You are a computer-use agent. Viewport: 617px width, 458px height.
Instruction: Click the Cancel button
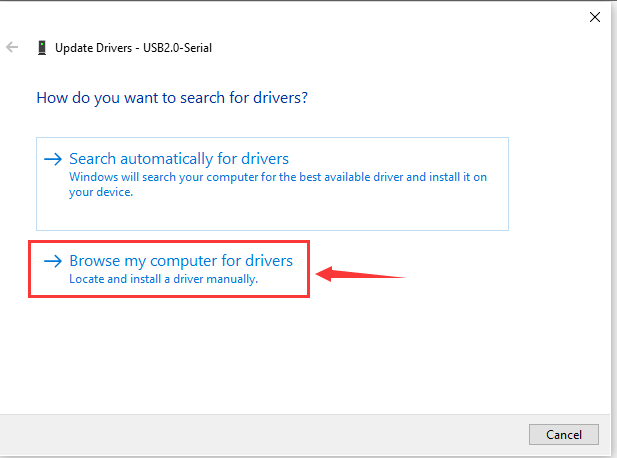[563, 434]
